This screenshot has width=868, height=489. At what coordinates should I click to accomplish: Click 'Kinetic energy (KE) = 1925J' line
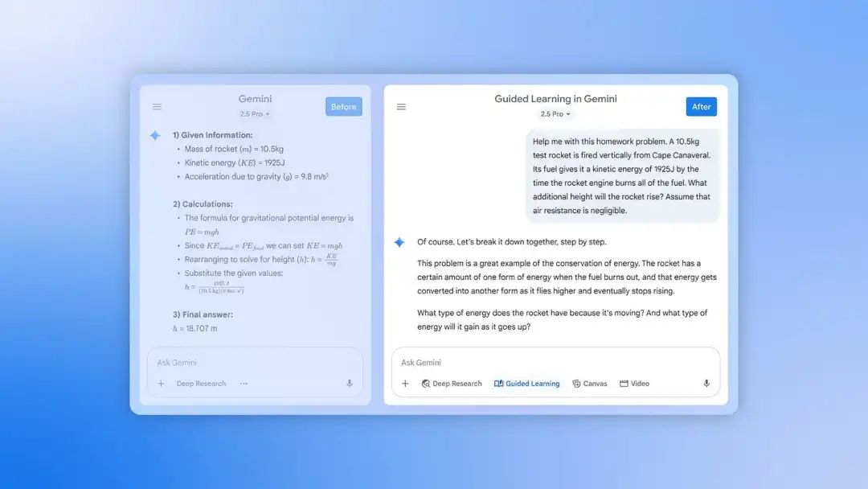235,162
